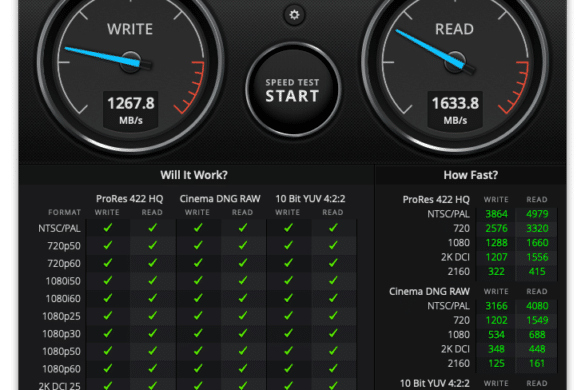Click the 688 read speed value
The image size is (585, 390).
tap(537, 334)
